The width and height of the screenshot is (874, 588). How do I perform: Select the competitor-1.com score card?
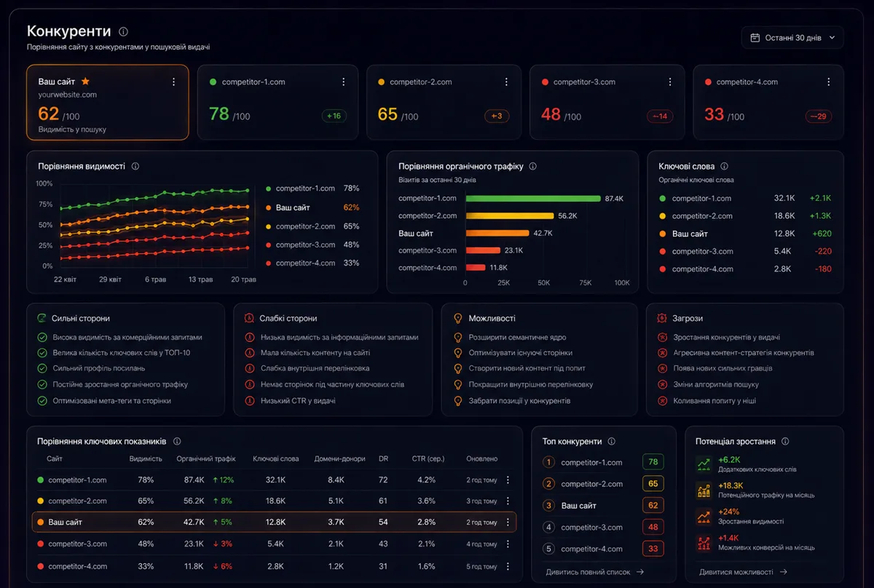(x=277, y=102)
